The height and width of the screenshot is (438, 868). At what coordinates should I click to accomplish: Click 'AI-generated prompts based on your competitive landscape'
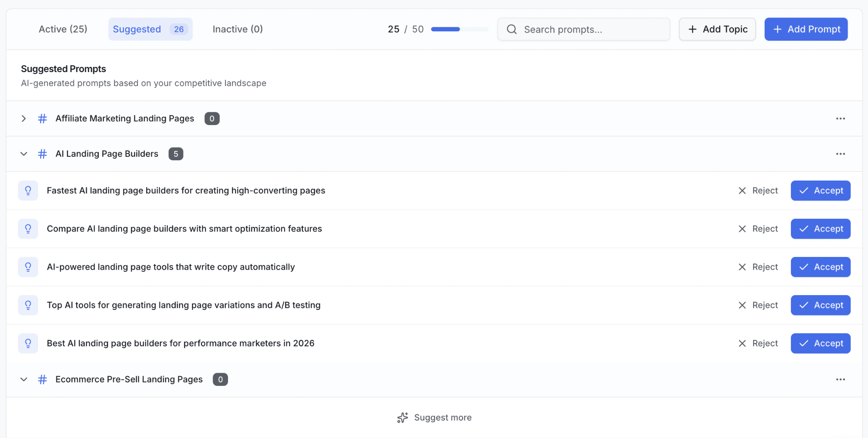click(x=144, y=83)
